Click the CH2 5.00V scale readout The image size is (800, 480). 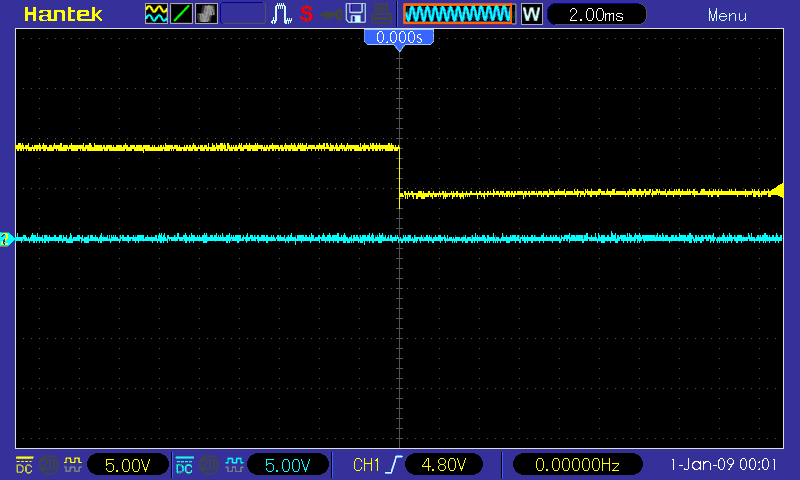[288, 465]
